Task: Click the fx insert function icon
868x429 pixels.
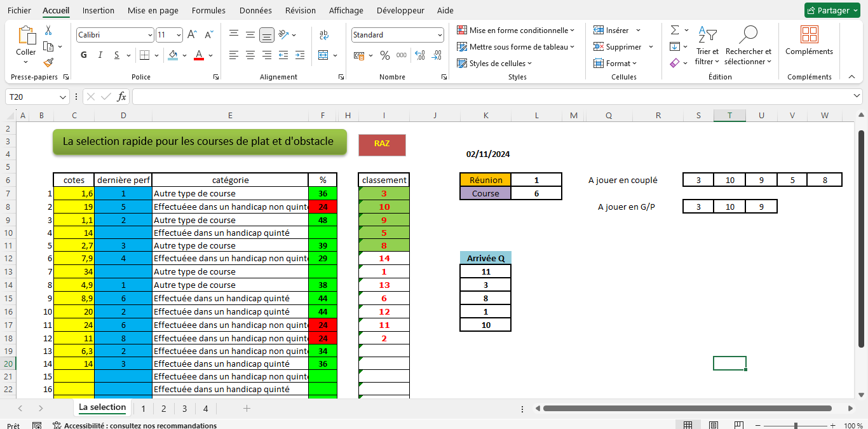Action: [121, 97]
